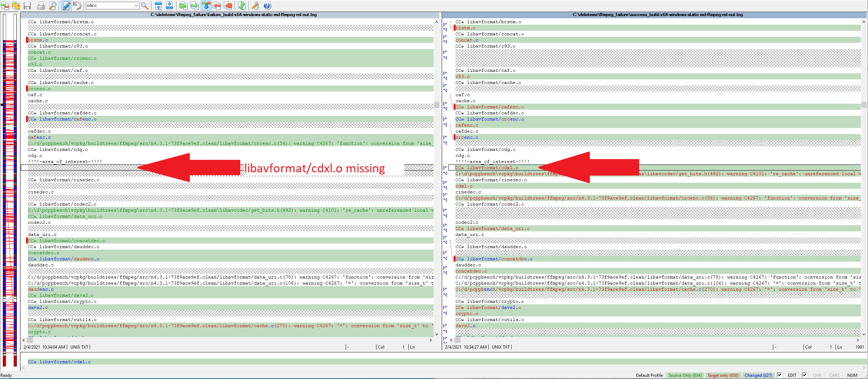Viewport: 868px width, 379px height.
Task: Click the Source Only (634) filter button
Action: pyautogui.click(x=685, y=375)
